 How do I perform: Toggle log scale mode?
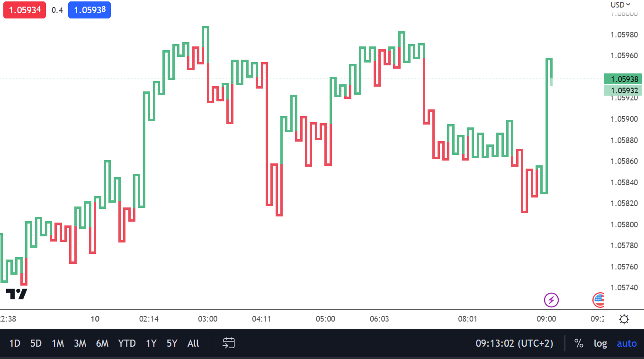(x=600, y=343)
